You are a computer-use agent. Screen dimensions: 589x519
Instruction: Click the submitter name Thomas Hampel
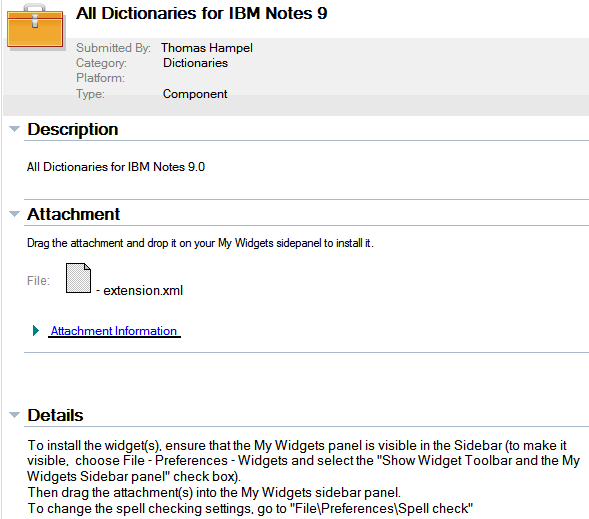click(207, 48)
